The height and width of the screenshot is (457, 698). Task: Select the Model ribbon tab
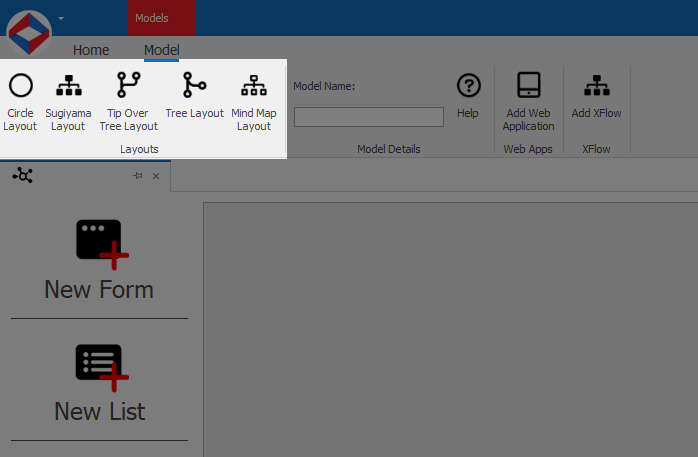162,50
